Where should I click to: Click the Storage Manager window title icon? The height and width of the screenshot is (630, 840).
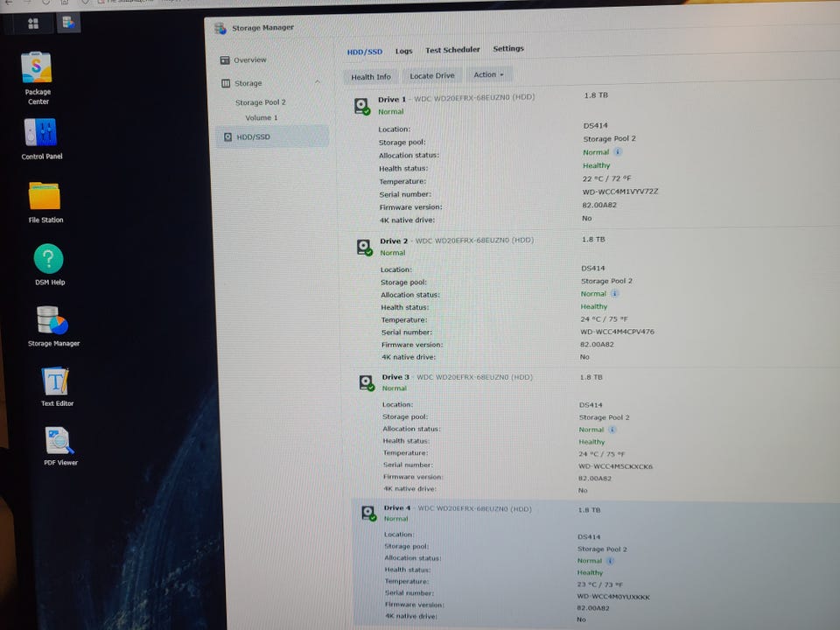point(220,28)
